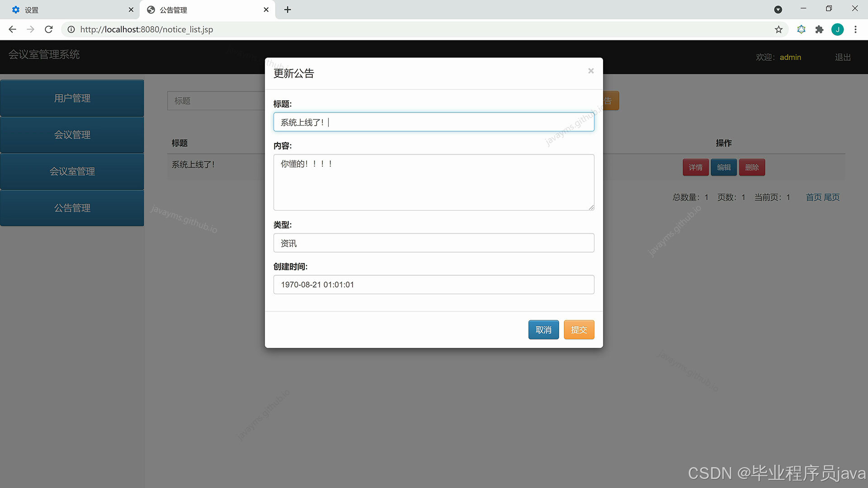Close the 更新公告 dialog with the X
Image resolution: width=868 pixels, height=488 pixels.
click(x=590, y=71)
